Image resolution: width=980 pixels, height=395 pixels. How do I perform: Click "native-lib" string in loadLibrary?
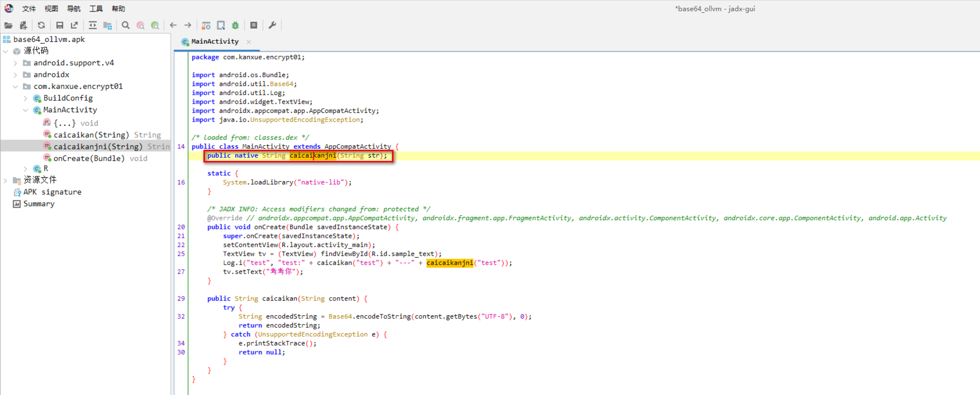(x=321, y=182)
